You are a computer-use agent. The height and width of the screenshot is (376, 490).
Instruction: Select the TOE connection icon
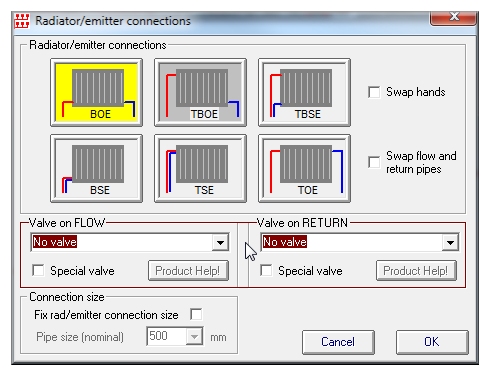click(x=304, y=168)
